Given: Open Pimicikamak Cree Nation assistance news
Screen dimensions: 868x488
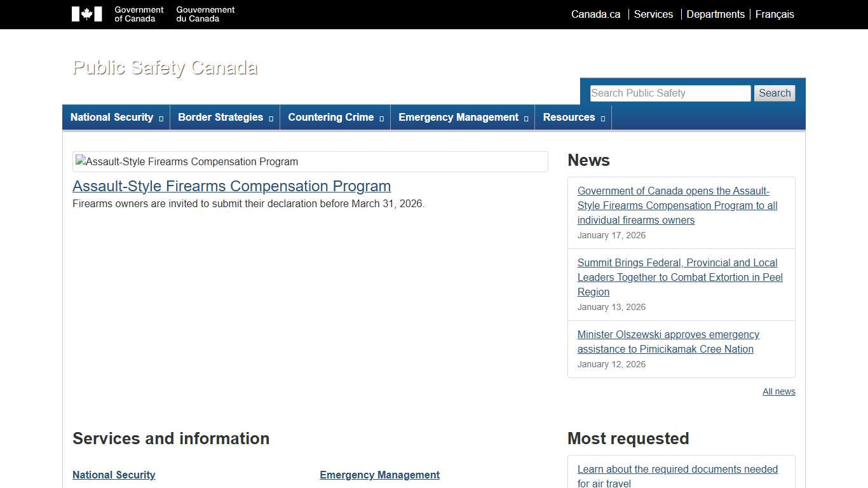Looking at the screenshot, I should (668, 342).
